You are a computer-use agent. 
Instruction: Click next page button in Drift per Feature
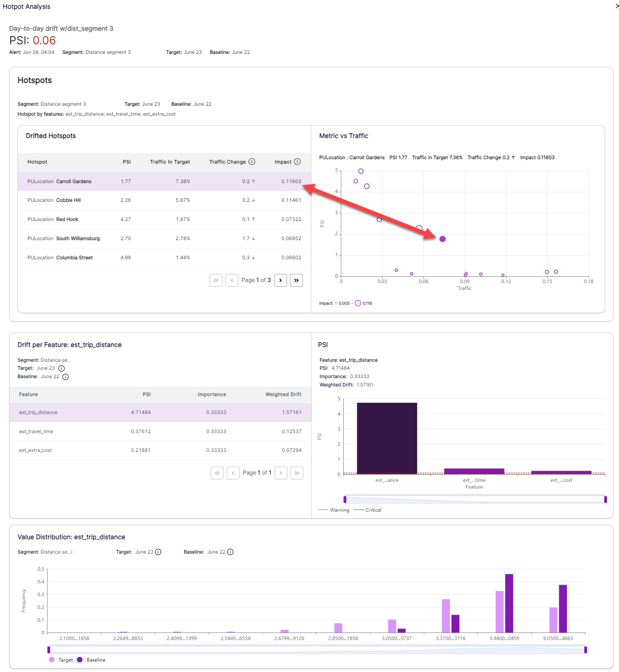point(281,473)
